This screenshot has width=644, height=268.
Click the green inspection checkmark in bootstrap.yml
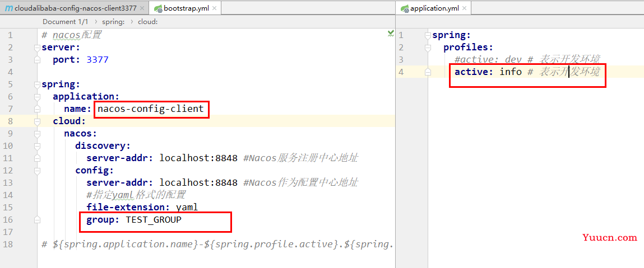click(391, 34)
